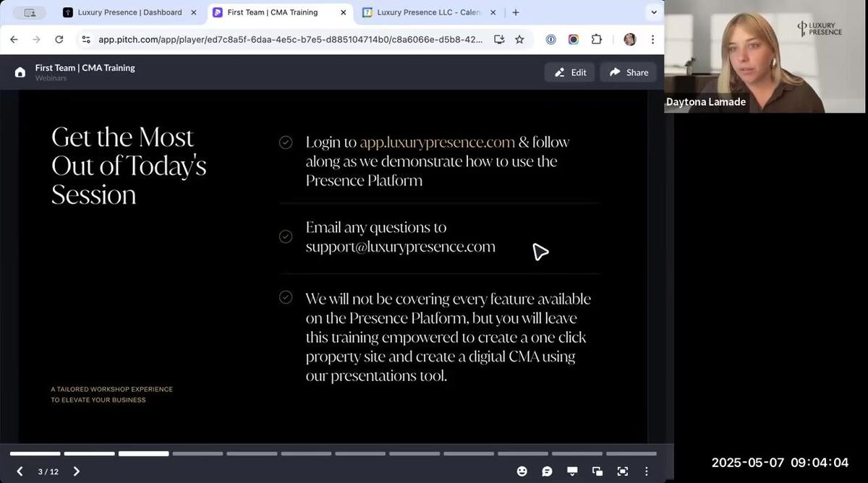Click the Webinars folder label
Image resolution: width=868 pixels, height=483 pixels.
51,78
